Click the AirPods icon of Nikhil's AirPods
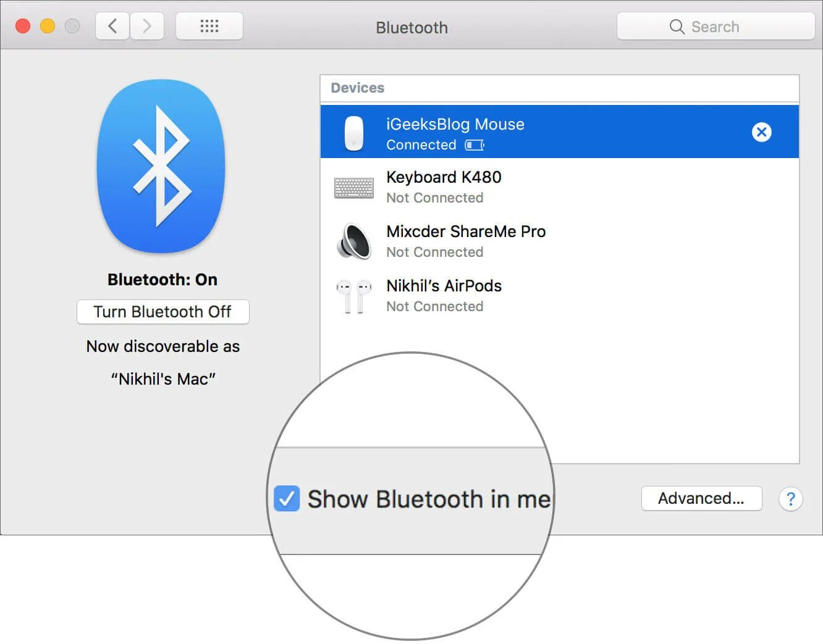 click(x=354, y=296)
